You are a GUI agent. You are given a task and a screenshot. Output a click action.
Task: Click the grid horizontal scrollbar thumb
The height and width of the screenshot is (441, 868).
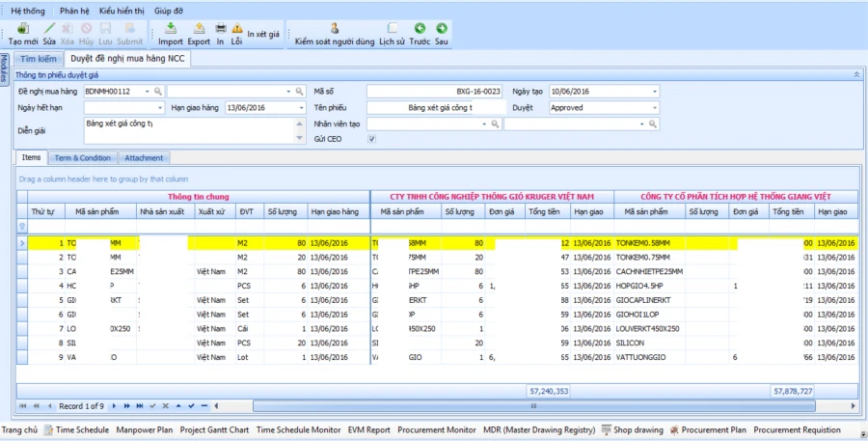tap(534, 406)
